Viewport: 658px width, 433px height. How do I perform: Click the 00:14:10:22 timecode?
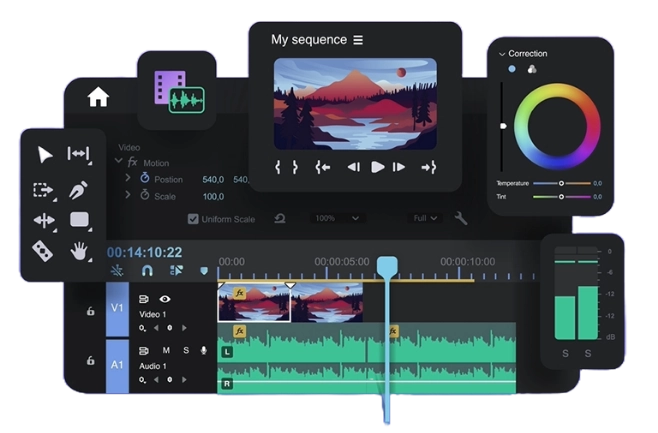tap(144, 252)
